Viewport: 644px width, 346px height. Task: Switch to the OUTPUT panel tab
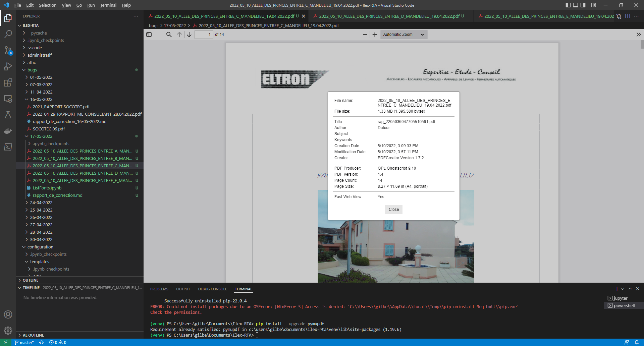183,289
